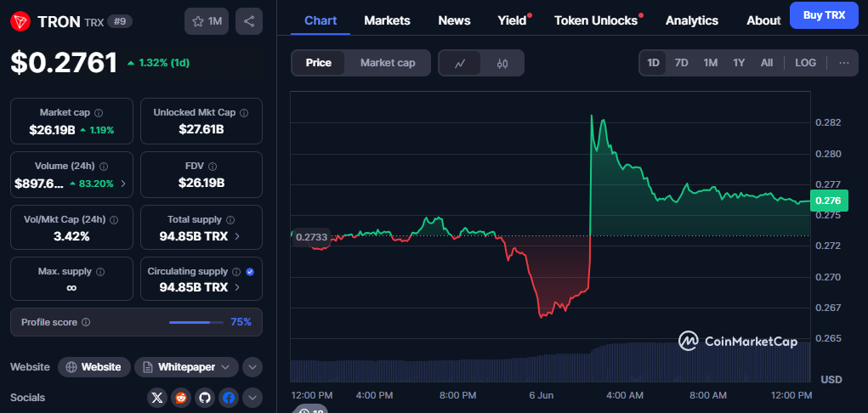
Task: Add TRX to watchlist via the star button
Action: [x=207, y=21]
